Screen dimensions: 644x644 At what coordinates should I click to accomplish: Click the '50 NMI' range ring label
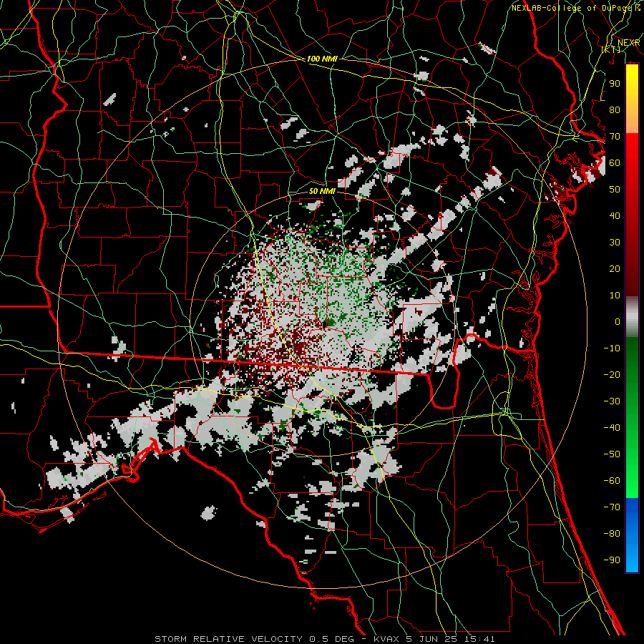[322, 192]
